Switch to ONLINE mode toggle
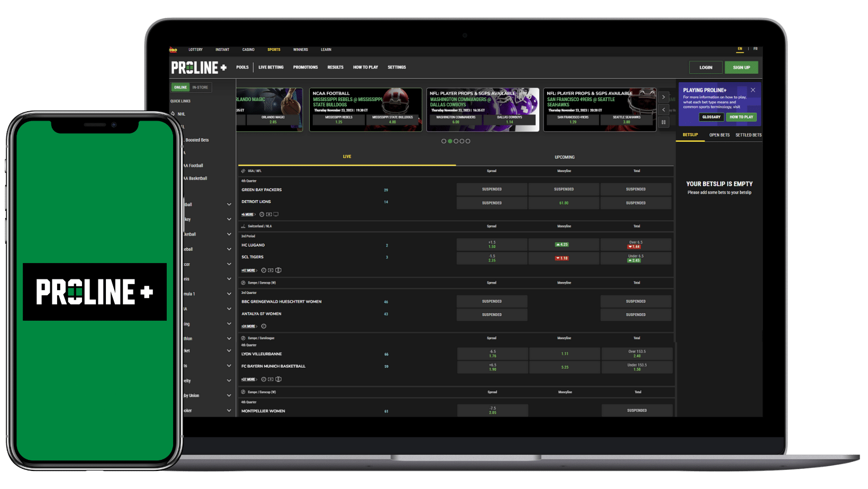 (x=180, y=87)
